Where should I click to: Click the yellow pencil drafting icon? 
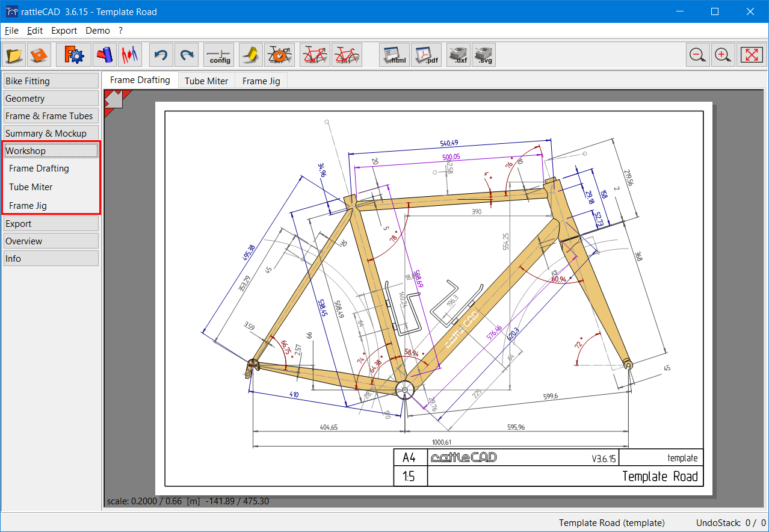[x=250, y=55]
